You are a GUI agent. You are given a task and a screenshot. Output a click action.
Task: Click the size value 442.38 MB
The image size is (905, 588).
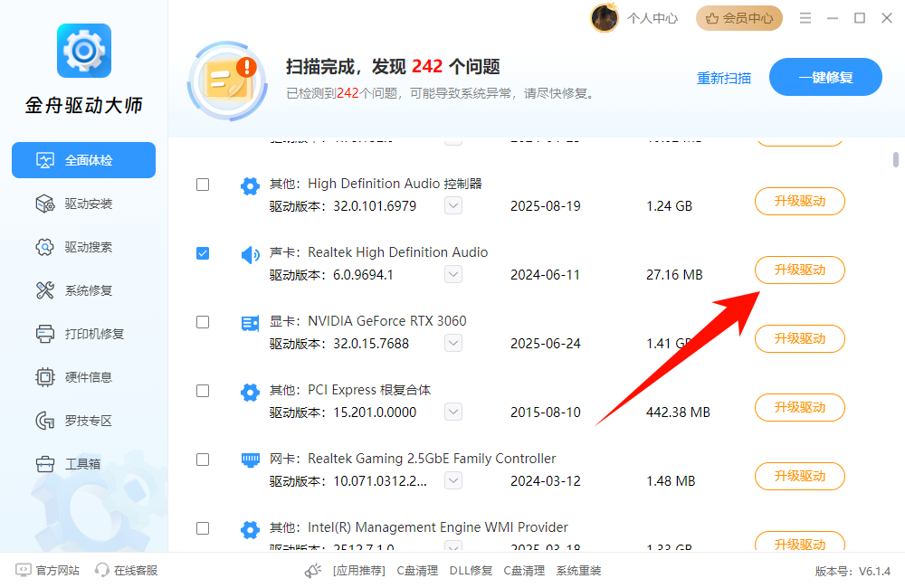tap(678, 413)
